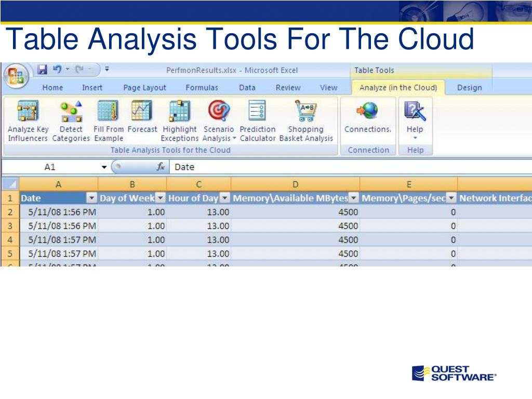Click the Insert Function fx button

coord(161,167)
